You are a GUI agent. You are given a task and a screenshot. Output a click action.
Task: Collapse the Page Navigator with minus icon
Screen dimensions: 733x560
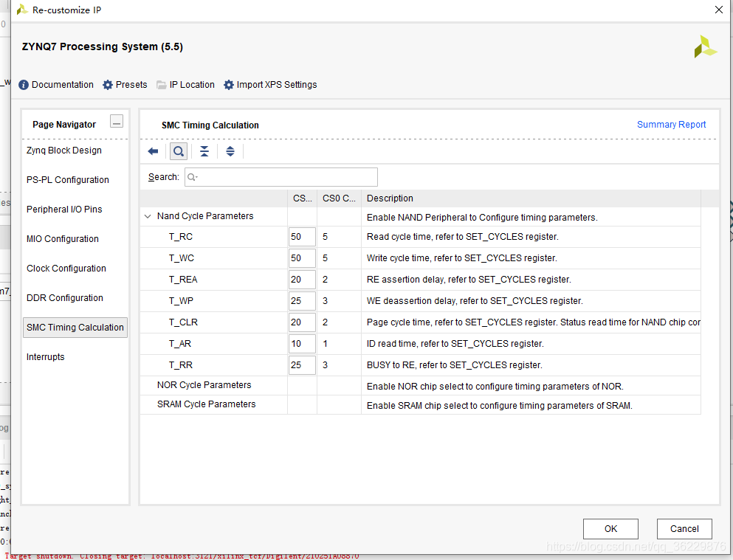click(117, 122)
